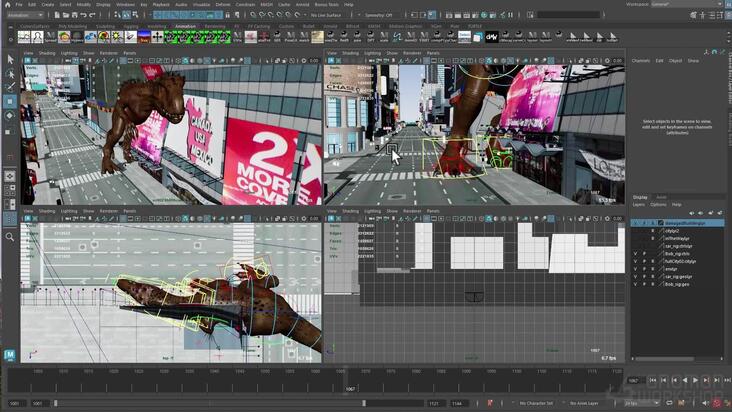
Task: Click the Redo arrow icon
Action: 92,15
